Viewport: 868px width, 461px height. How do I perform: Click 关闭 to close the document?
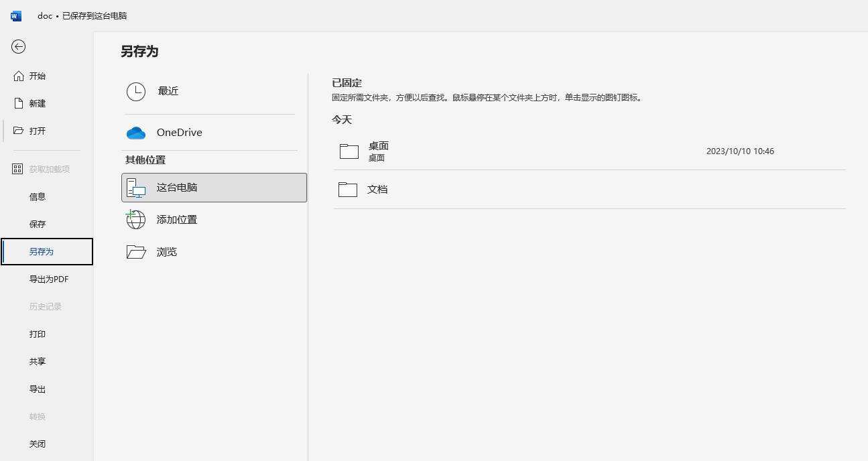click(37, 444)
